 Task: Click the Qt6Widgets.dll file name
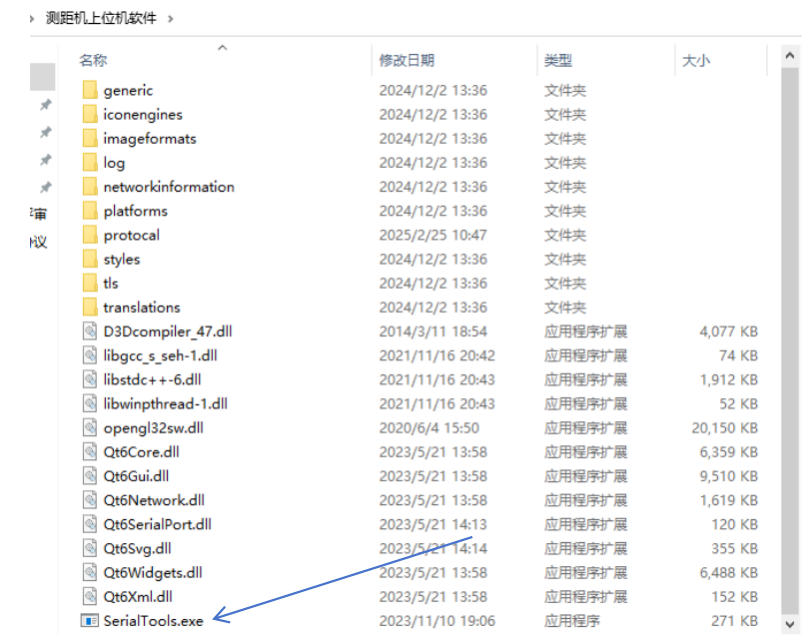pos(152,573)
